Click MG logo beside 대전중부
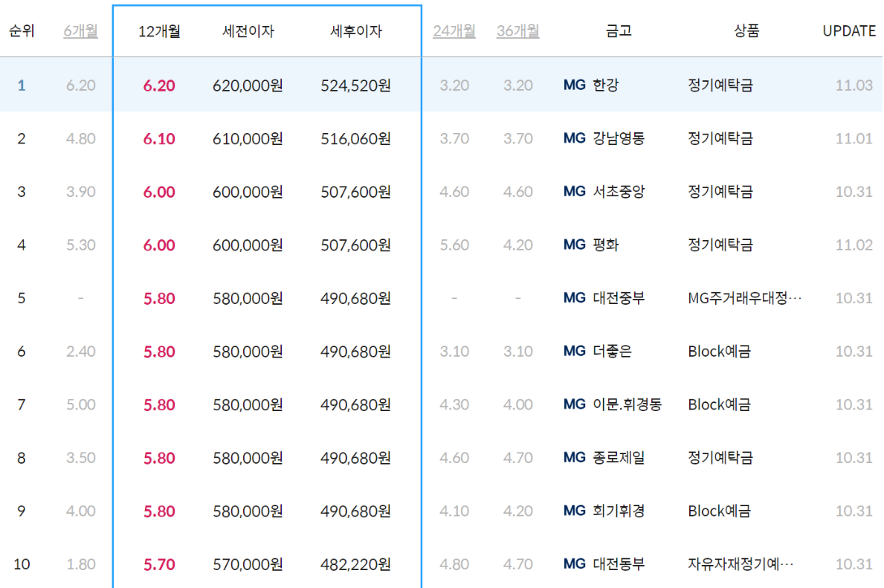884x588 pixels. (x=575, y=297)
